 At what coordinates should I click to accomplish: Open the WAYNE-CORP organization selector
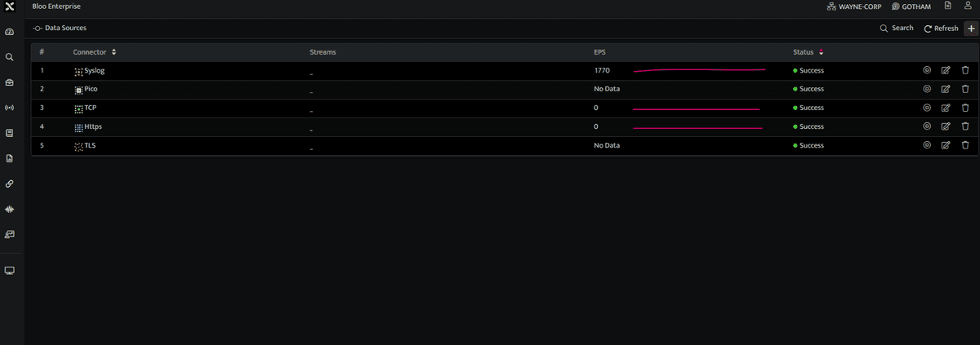[x=854, y=6]
